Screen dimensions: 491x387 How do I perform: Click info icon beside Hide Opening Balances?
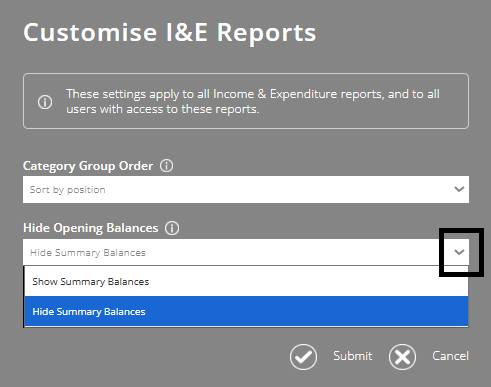[x=172, y=228]
